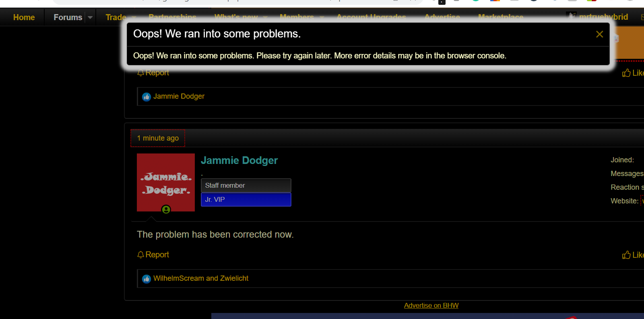The image size is (644, 319).
Task: Click the thumbs-up Like icon on Jammie Dodger's post
Action: click(x=626, y=255)
